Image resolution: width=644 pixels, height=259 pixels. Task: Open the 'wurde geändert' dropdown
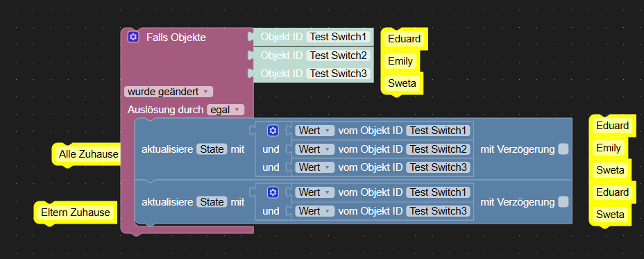coord(169,92)
